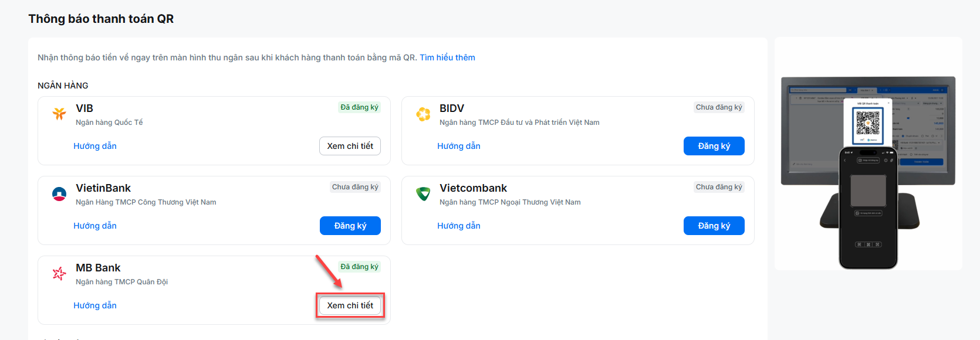
Task: Click the MB Bank star logo icon
Action: [59, 273]
